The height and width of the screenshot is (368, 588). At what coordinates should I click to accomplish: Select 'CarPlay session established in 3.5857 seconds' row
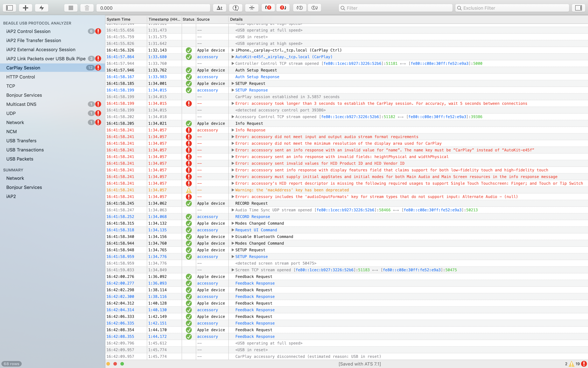[346, 97]
